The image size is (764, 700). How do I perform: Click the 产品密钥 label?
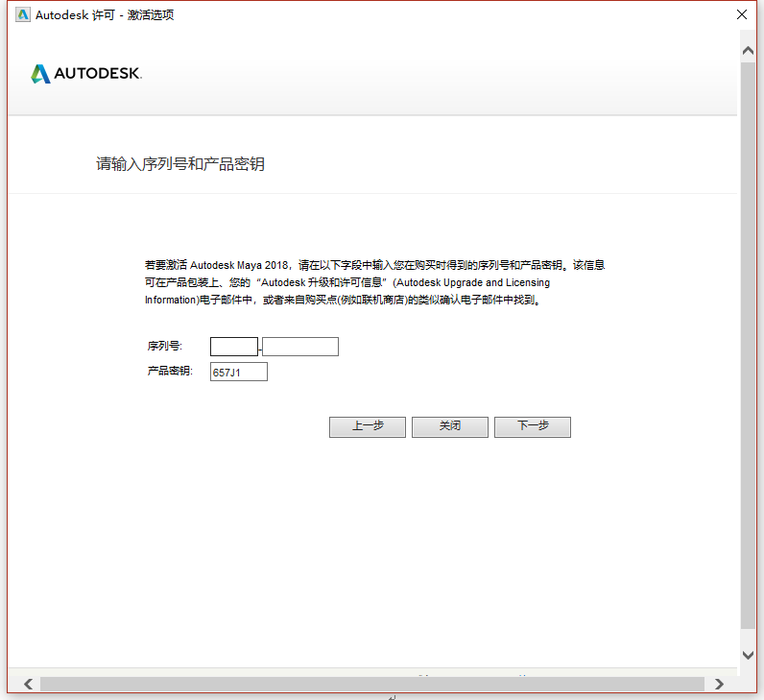(x=170, y=371)
